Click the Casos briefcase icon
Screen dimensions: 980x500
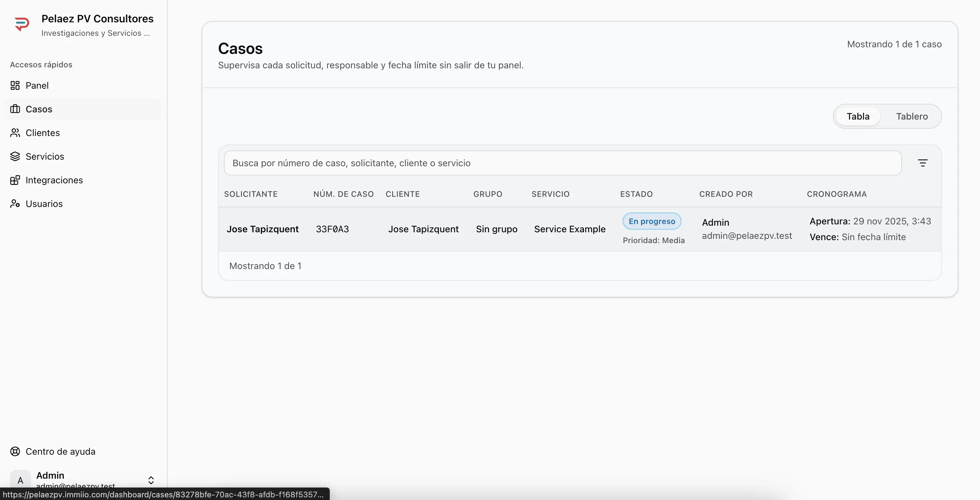[15, 109]
